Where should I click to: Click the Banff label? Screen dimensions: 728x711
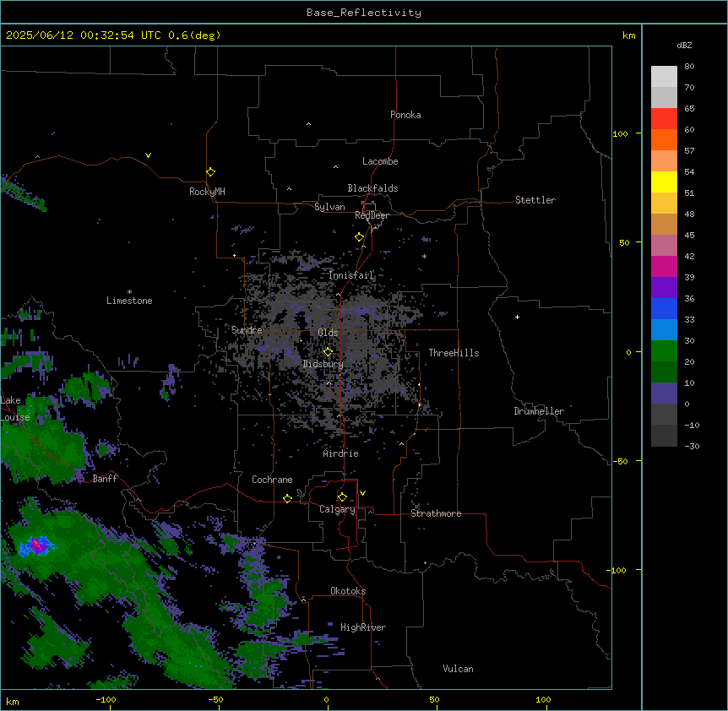point(105,479)
